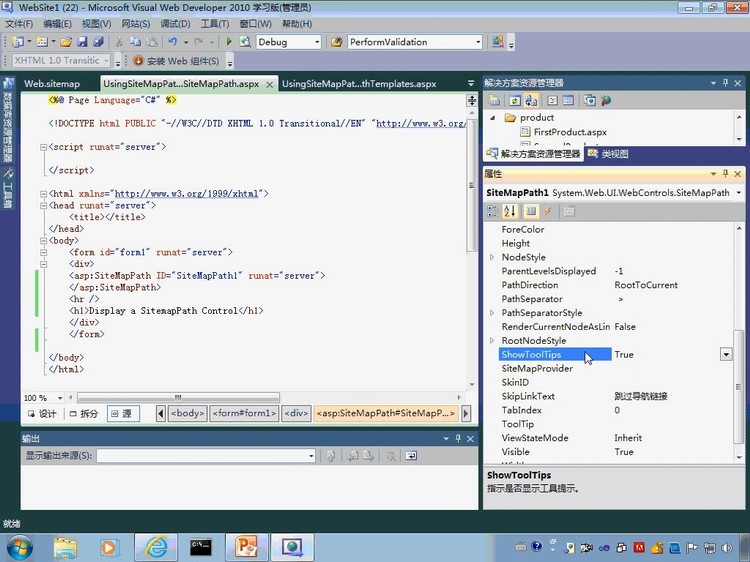Click the View in Browser icon
This screenshot has width=750, height=562.
pyautogui.click(x=245, y=42)
